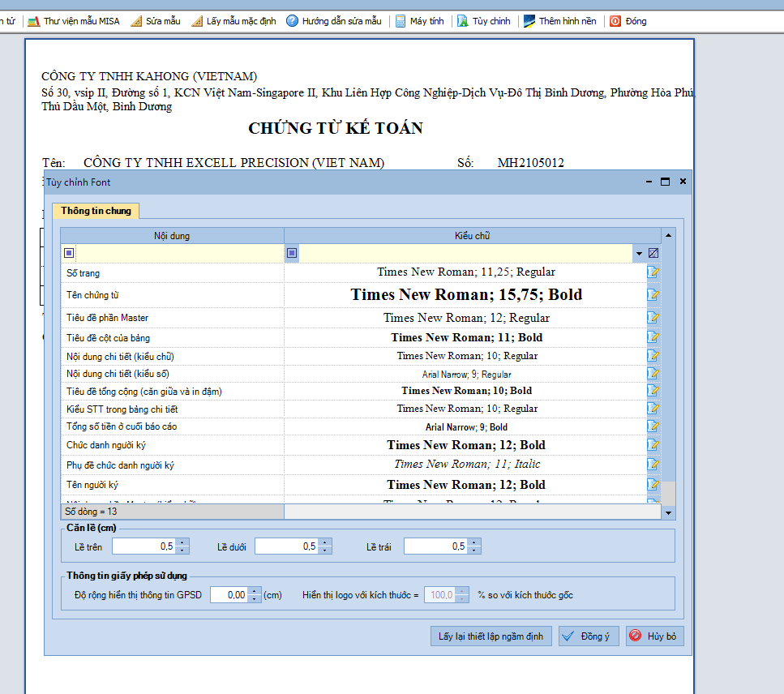Click Thêm hình nền toolbar button

tap(559, 21)
